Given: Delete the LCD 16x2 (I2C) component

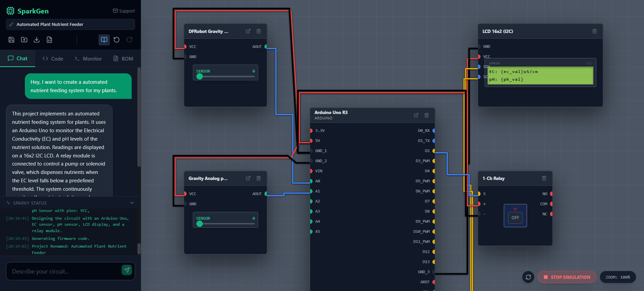Looking at the screenshot, I should coord(594,31).
